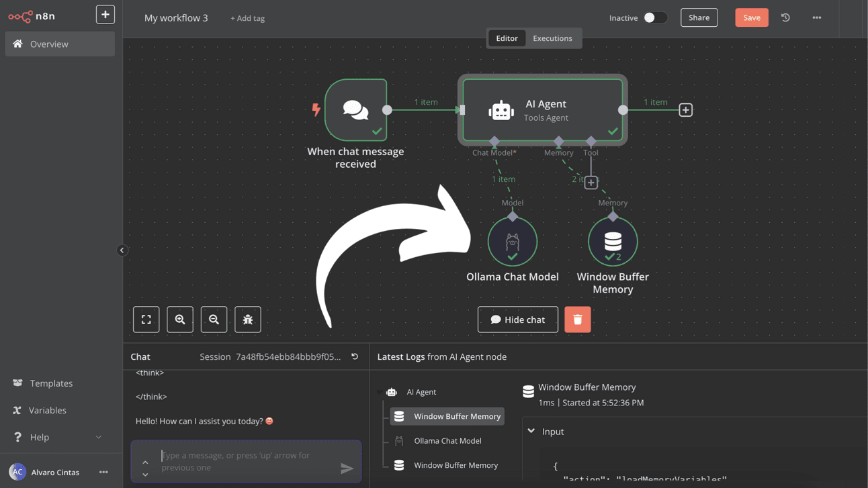This screenshot has width=868, height=488.
Task: Save the workflow
Action: pos(752,17)
